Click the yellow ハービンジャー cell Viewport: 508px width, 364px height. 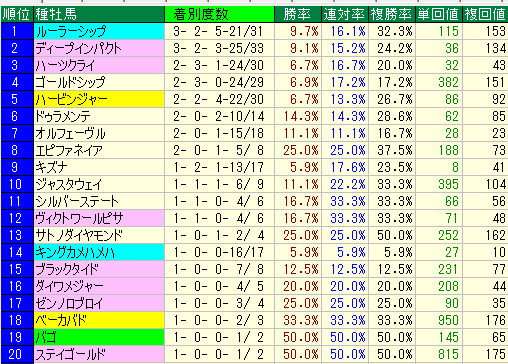(99, 99)
